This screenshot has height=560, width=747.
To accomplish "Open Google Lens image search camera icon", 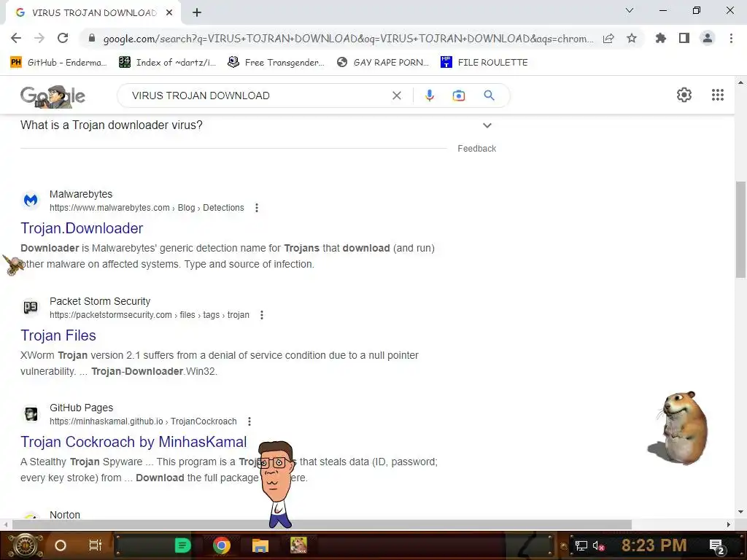I will click(459, 96).
